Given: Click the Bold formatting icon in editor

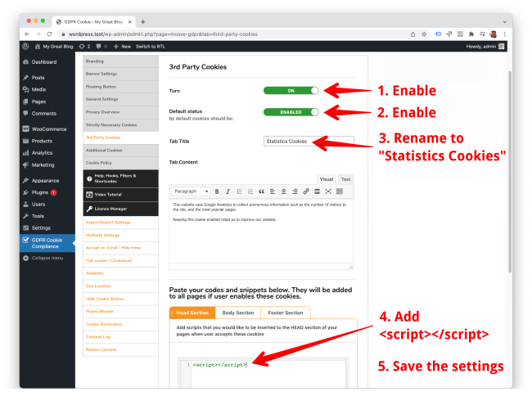Looking at the screenshot, I should [x=217, y=191].
